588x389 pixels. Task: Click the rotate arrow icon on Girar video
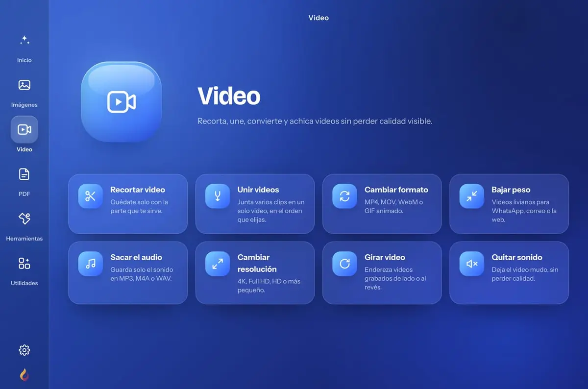[344, 264]
